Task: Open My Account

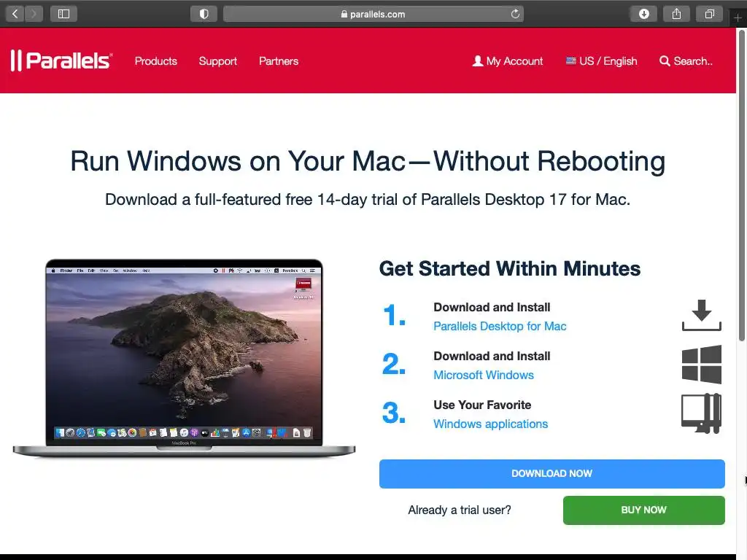Action: (508, 61)
